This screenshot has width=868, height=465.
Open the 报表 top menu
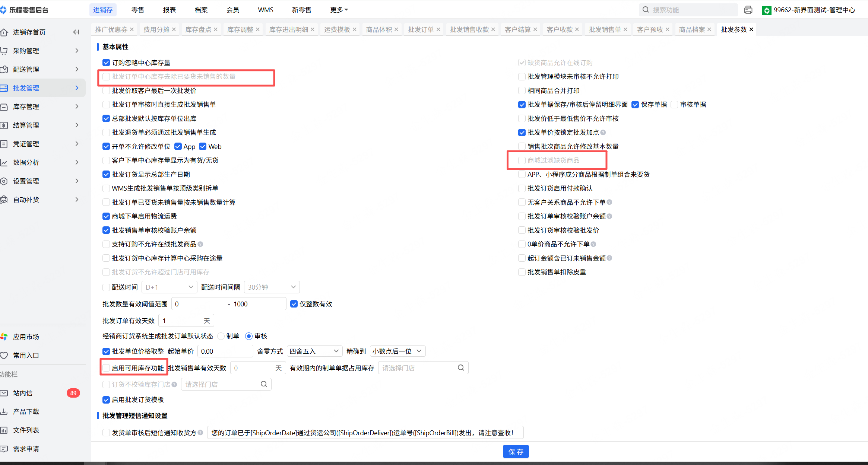pos(169,10)
